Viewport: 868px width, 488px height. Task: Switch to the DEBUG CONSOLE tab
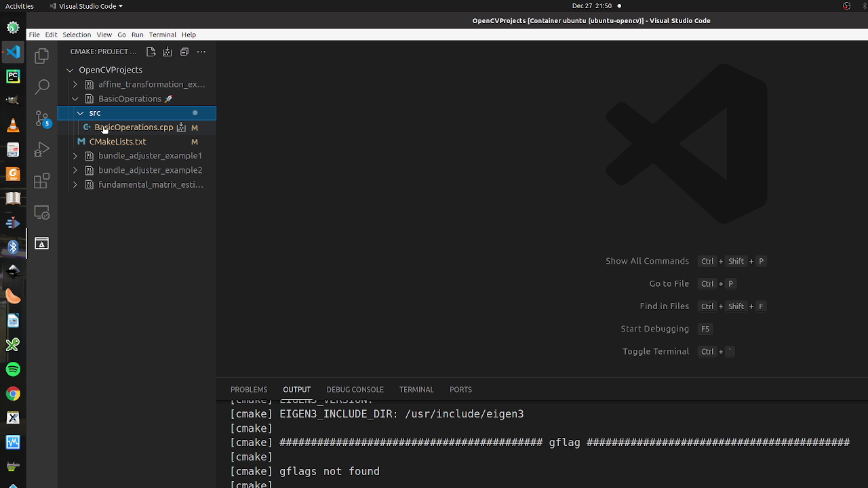click(355, 390)
